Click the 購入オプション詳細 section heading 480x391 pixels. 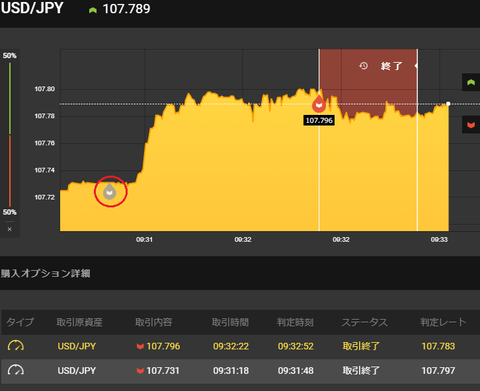[45, 273]
